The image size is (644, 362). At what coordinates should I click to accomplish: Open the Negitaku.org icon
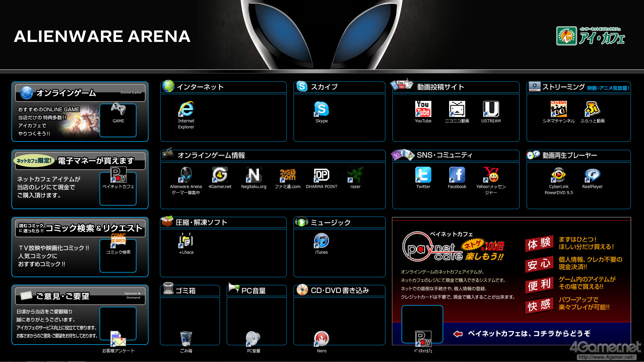click(254, 175)
